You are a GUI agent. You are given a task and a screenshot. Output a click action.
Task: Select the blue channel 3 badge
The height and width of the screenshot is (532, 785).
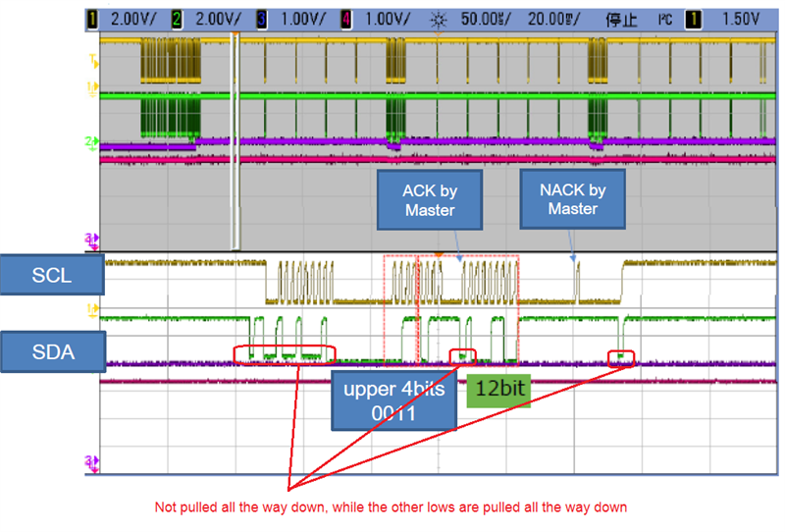[x=261, y=20]
